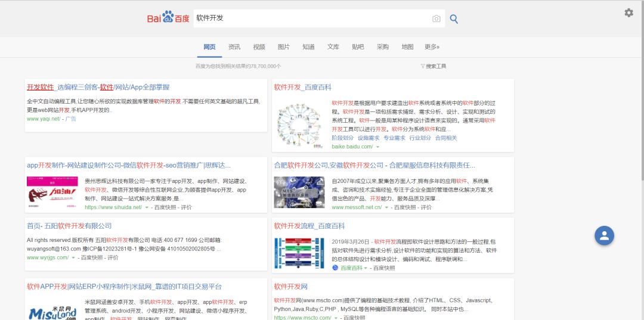Open 百度快照 for messoft result

405,207
